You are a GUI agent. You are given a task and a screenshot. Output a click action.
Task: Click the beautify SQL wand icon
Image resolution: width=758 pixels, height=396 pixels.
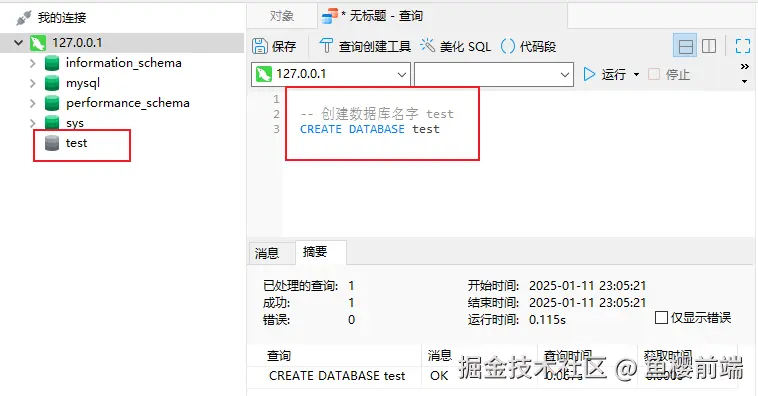pyautogui.click(x=427, y=45)
